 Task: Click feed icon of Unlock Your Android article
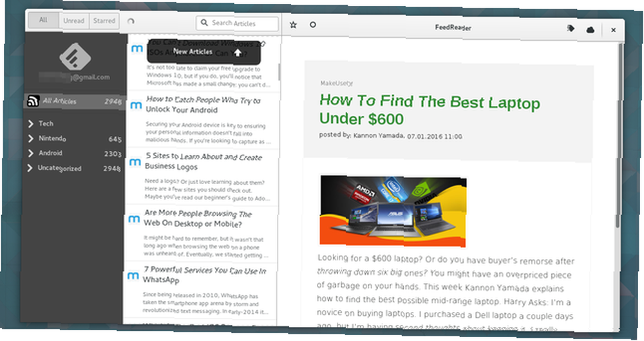click(x=136, y=106)
